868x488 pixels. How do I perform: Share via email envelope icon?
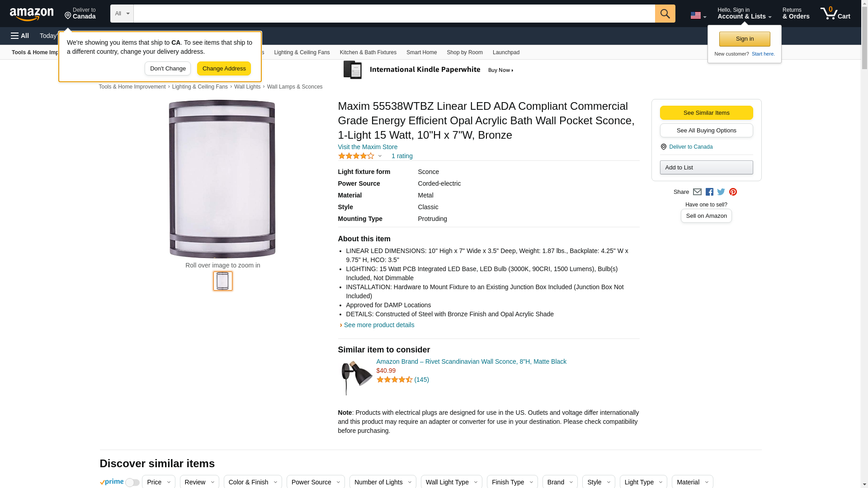click(697, 192)
